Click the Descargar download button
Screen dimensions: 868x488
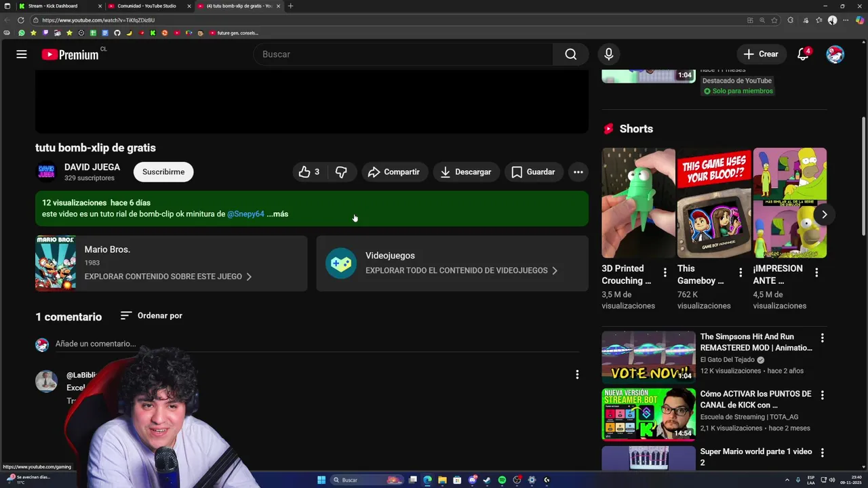pyautogui.click(x=466, y=172)
